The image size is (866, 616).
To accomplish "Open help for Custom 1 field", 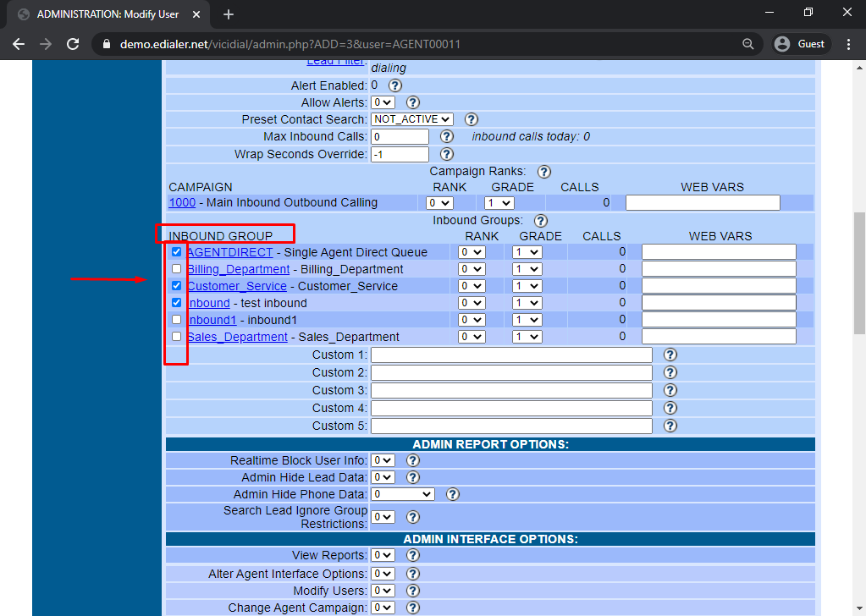I will point(670,355).
